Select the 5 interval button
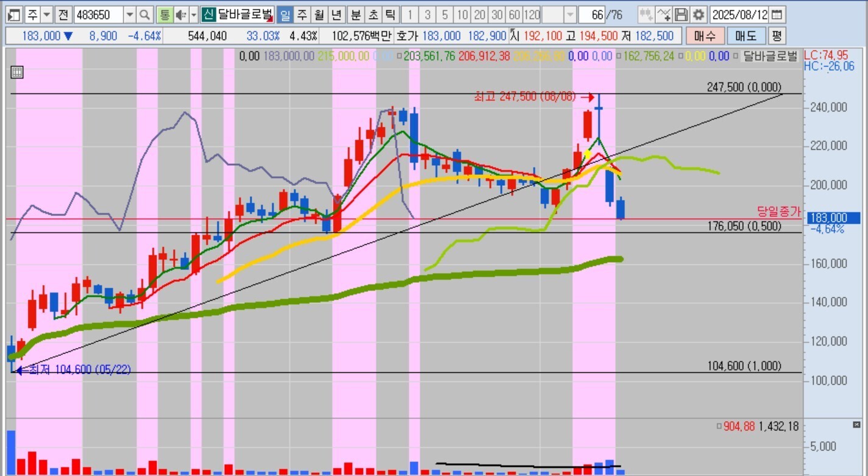This screenshot has height=476, width=868. (445, 15)
